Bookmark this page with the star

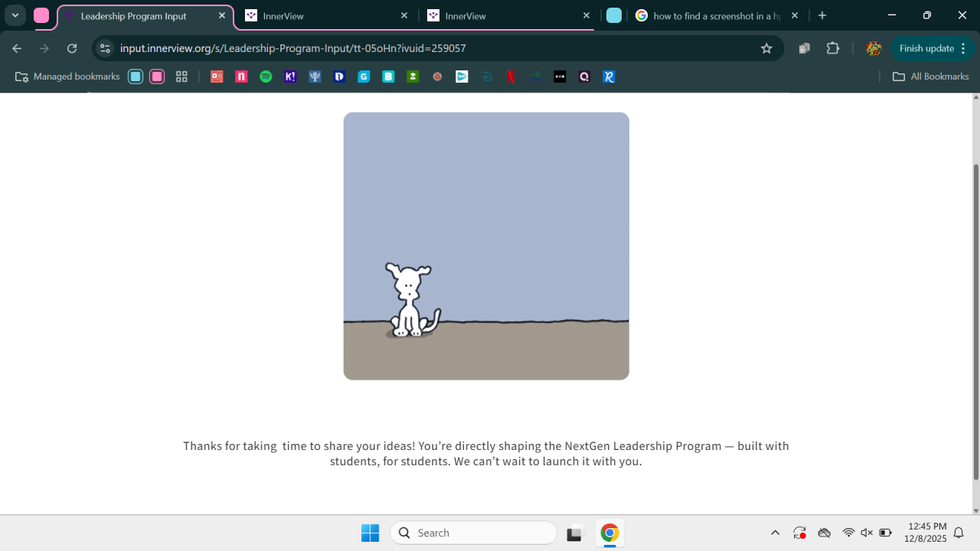pos(766,48)
